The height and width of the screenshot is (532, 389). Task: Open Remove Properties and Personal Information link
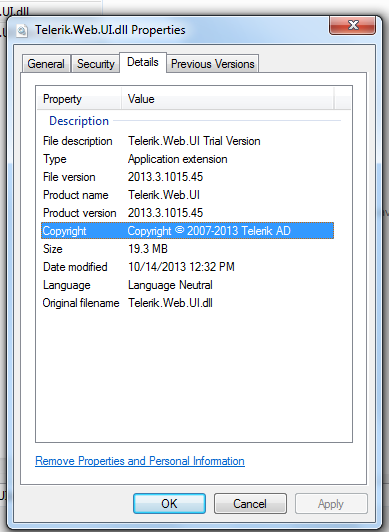140,461
